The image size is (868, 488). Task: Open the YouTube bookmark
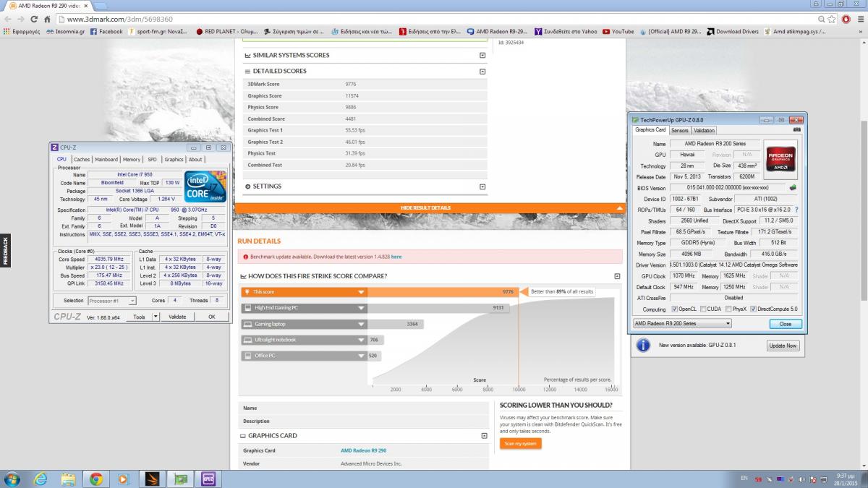(x=618, y=31)
